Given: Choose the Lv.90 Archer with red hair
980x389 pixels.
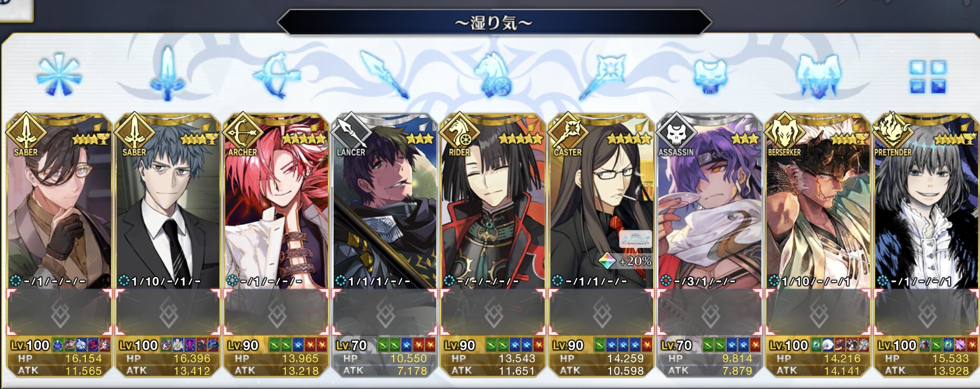Looking at the screenshot, I should [x=276, y=244].
